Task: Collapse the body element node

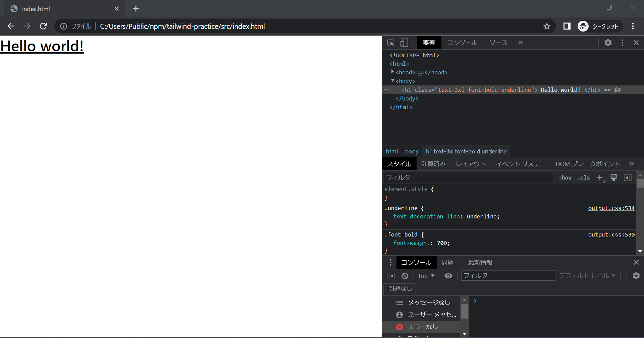Action: 392,81
